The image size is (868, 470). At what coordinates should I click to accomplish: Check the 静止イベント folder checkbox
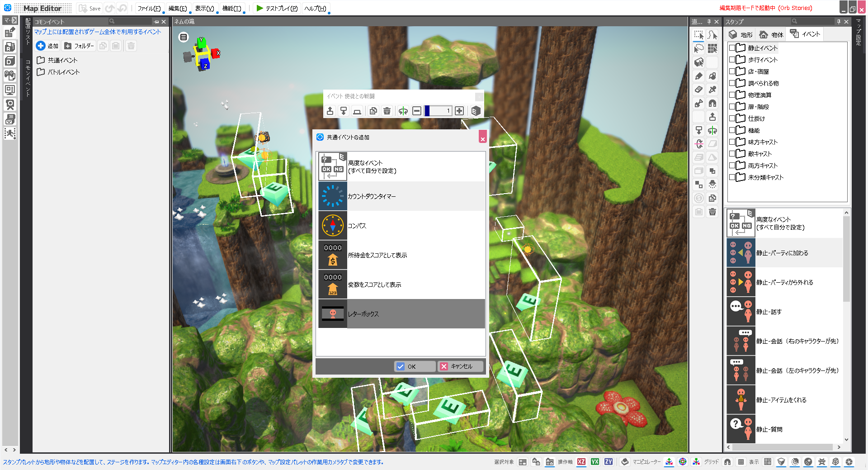(x=732, y=48)
